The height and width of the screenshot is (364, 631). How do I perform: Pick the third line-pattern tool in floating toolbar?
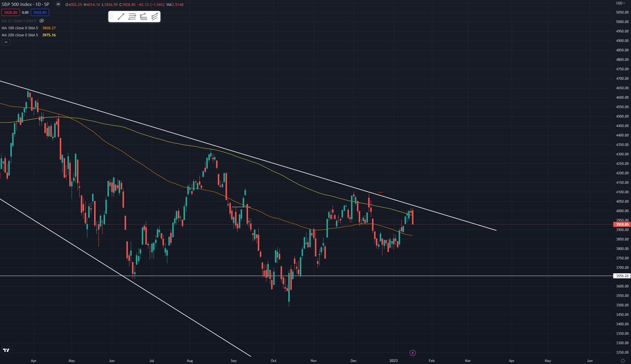144,17
